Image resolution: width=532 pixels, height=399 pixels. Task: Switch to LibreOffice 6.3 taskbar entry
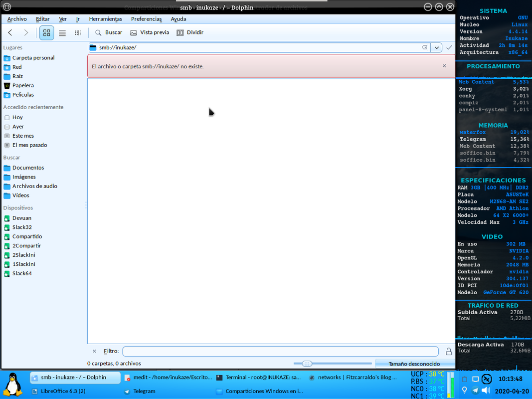click(59, 391)
